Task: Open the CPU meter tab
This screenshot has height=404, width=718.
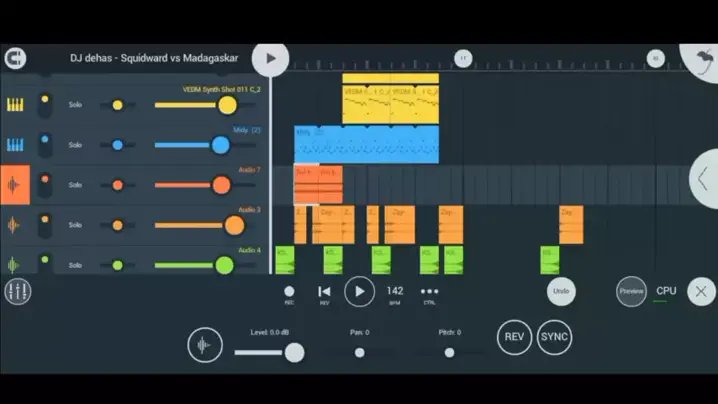Action: point(666,291)
